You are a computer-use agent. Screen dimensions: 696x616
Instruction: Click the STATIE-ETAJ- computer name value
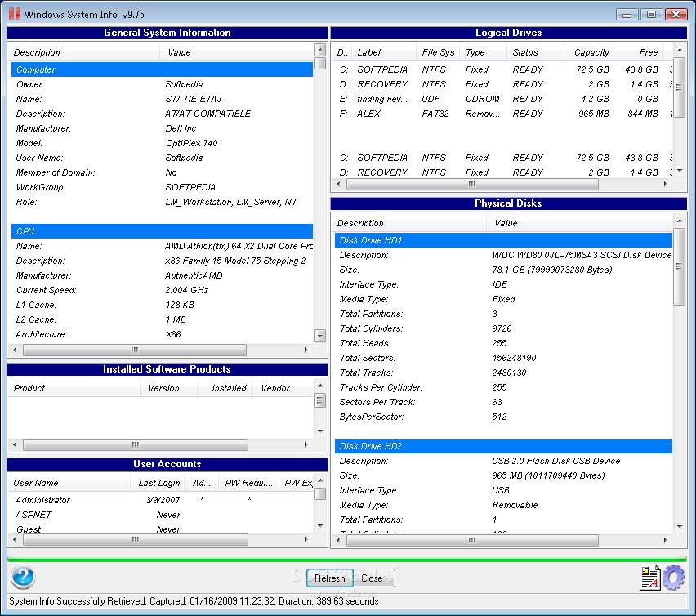coord(195,99)
